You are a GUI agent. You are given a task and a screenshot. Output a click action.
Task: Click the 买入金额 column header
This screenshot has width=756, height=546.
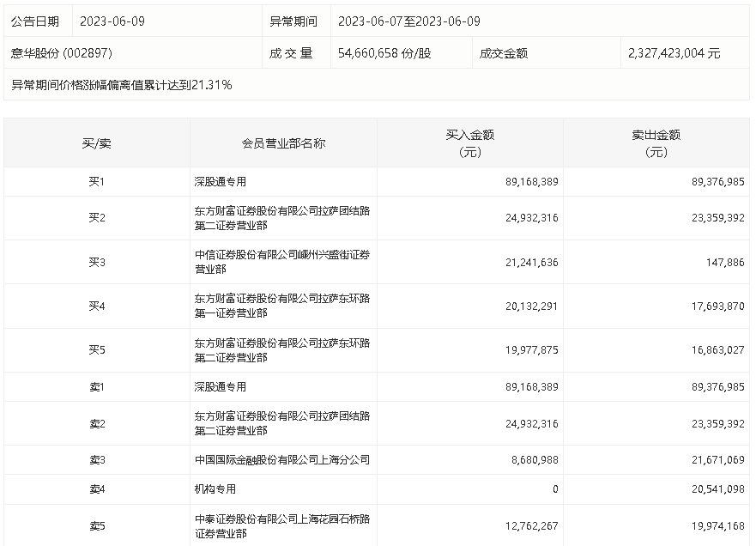[469, 143]
